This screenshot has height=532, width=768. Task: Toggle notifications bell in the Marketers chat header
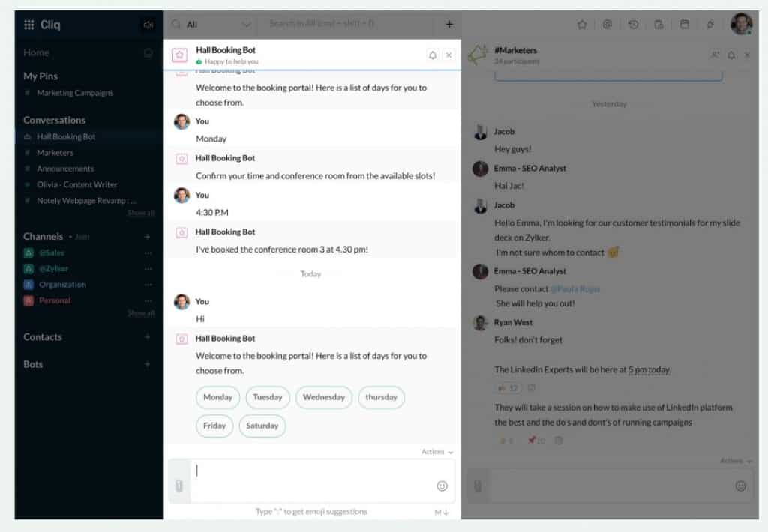pos(731,55)
